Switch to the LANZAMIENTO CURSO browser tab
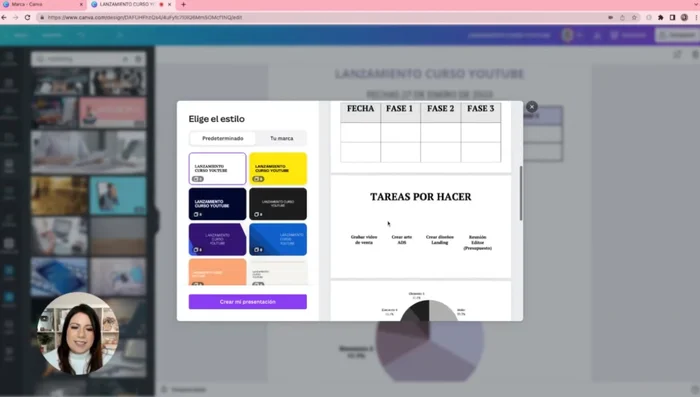Screen dimensions: 700x397 click(x=129, y=4)
